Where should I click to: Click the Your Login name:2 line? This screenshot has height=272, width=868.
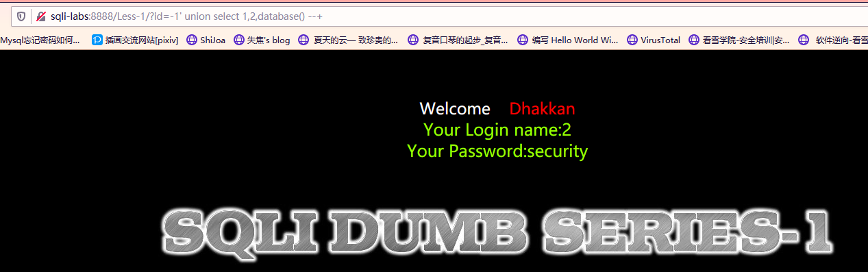point(497,129)
